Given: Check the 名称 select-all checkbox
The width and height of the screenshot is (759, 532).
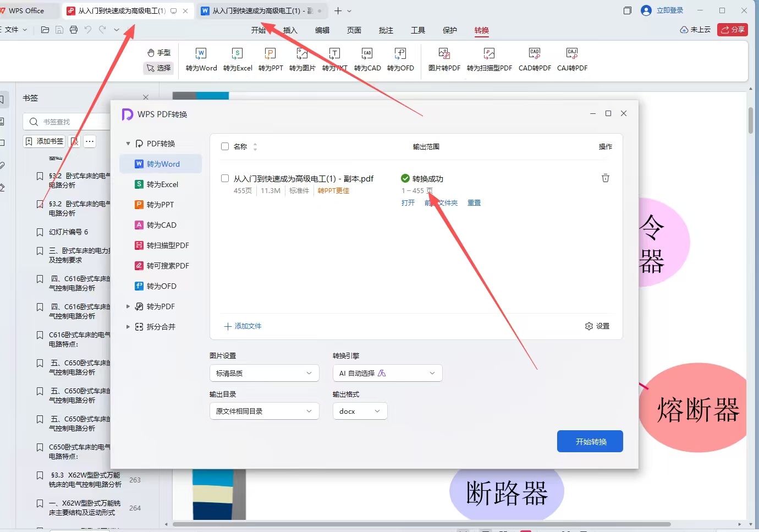Looking at the screenshot, I should pyautogui.click(x=225, y=146).
